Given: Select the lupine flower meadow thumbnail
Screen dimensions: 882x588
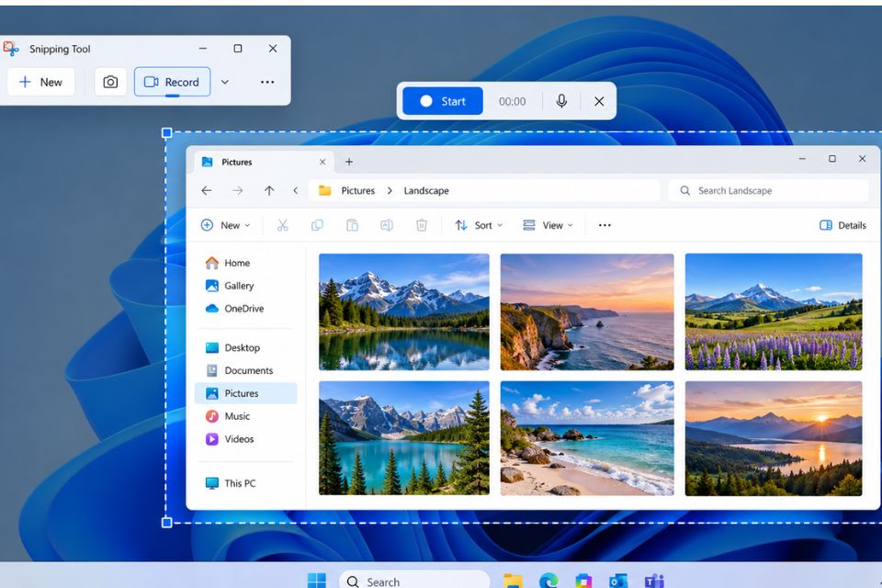Looking at the screenshot, I should coord(774,311).
